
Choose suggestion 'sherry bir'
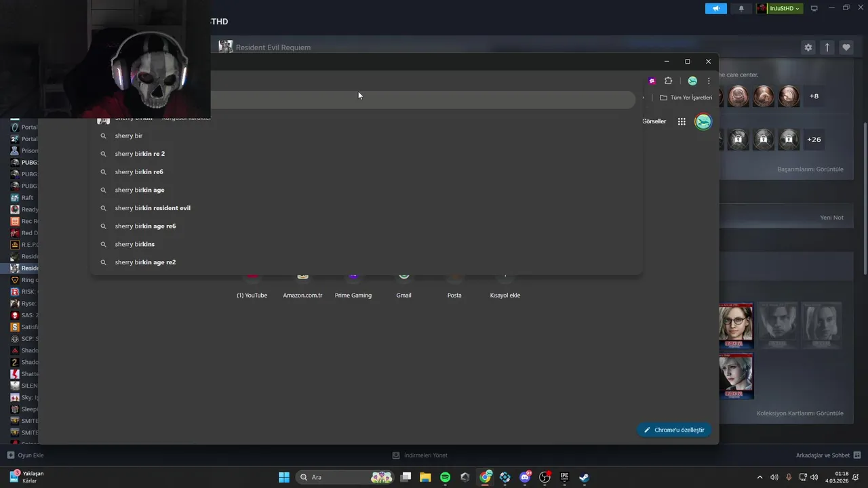pos(366,136)
